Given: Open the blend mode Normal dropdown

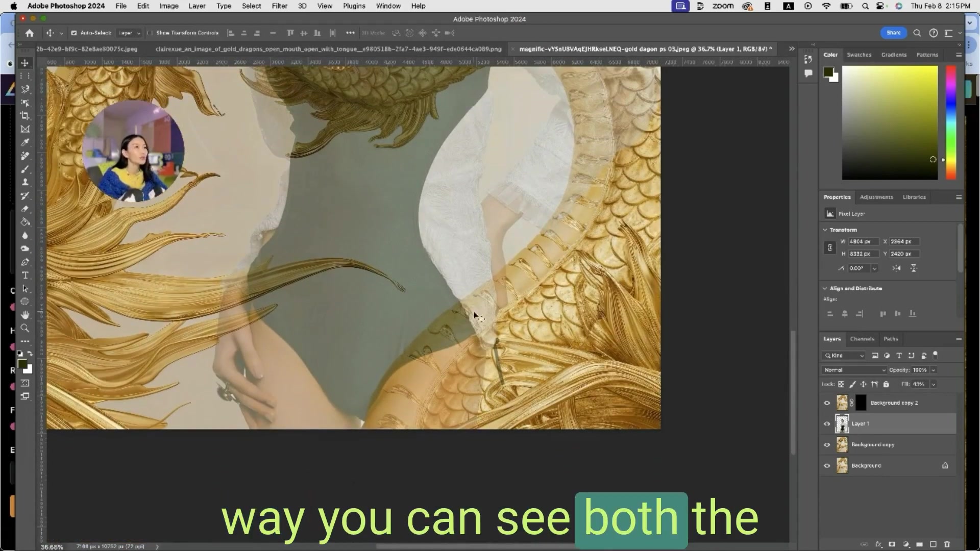Looking at the screenshot, I should tap(854, 370).
